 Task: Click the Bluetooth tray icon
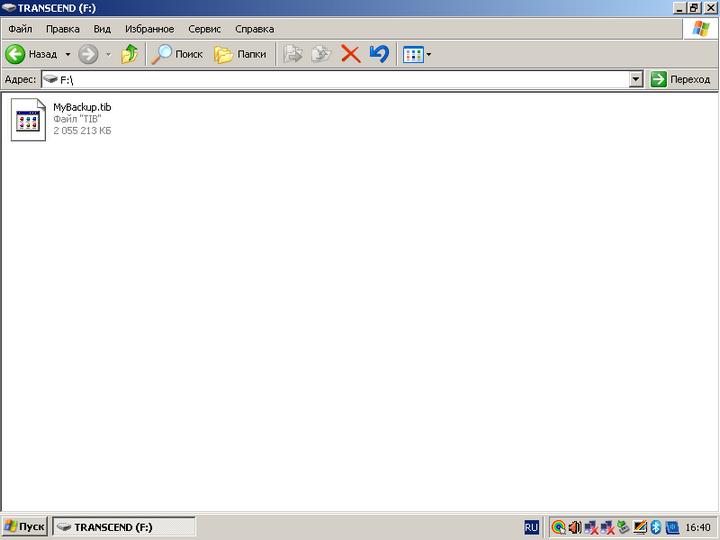coord(656,526)
